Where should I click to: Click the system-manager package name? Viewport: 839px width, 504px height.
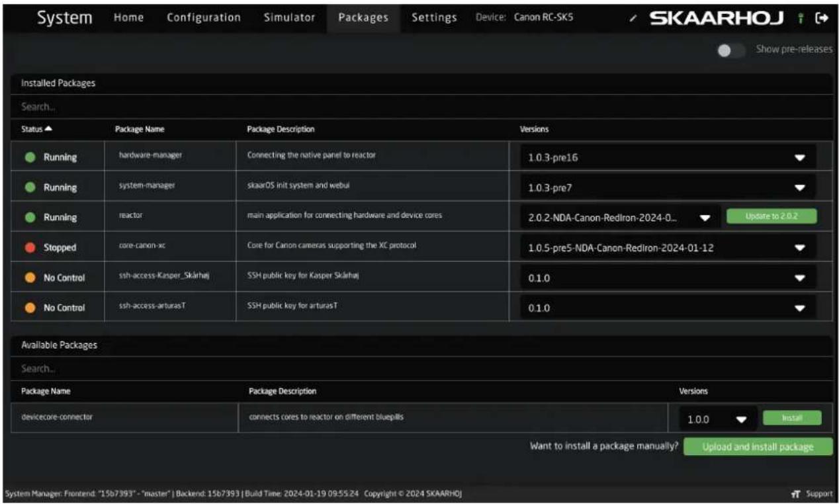coord(146,187)
